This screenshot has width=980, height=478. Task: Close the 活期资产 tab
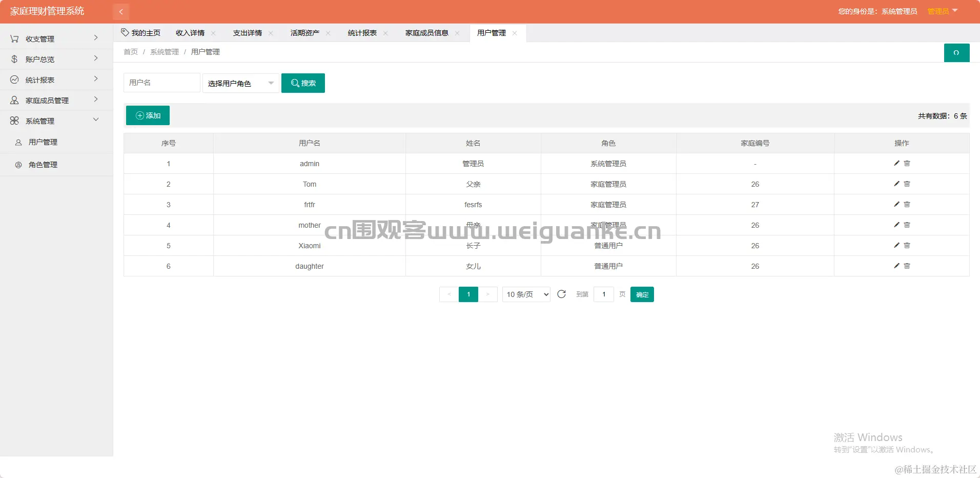(x=328, y=33)
